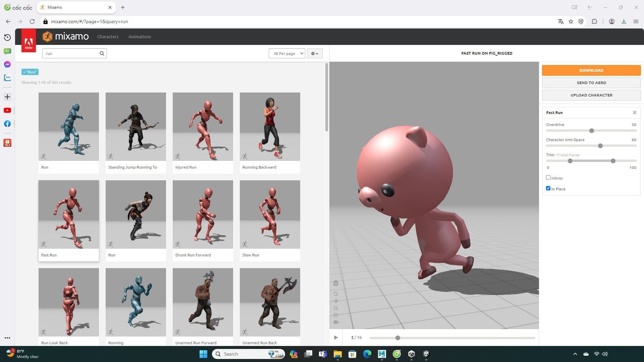
Task: Open File Explorer from taskbar
Action: pos(337,354)
